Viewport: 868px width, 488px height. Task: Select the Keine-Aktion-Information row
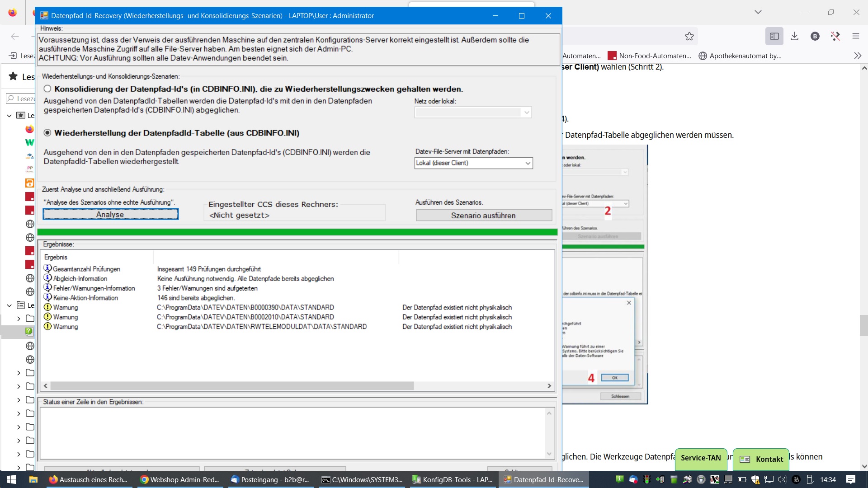click(x=297, y=298)
